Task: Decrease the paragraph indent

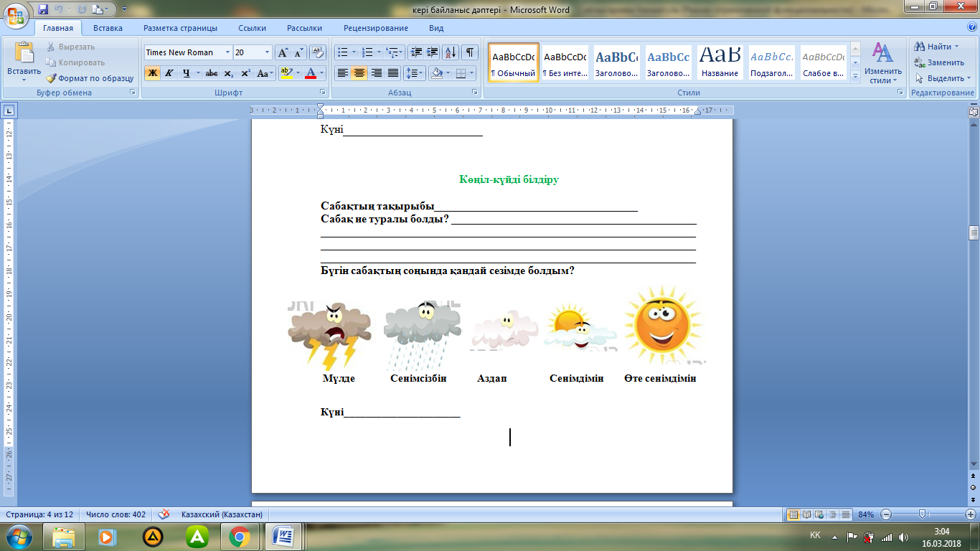Action: 415,52
